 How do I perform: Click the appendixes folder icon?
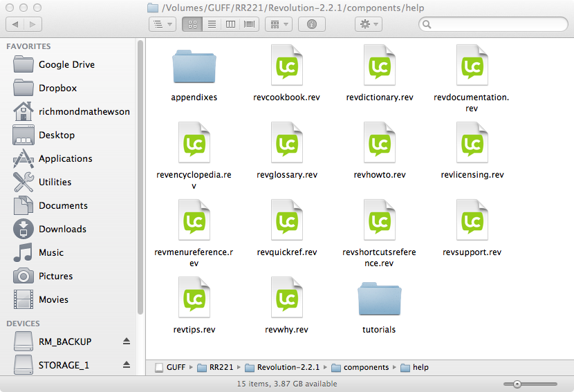coord(194,66)
